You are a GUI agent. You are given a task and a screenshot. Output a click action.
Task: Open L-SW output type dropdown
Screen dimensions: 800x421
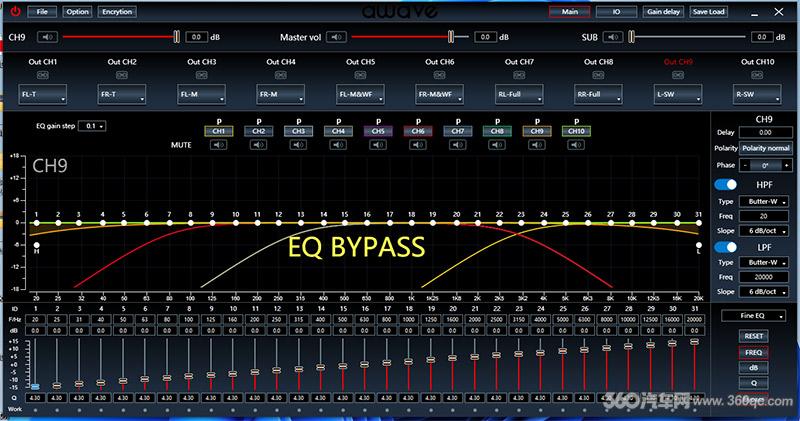click(x=678, y=94)
